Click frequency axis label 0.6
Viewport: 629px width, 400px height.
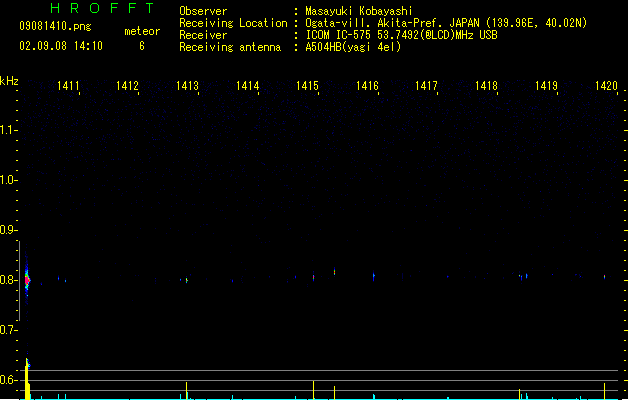pyautogui.click(x=8, y=380)
